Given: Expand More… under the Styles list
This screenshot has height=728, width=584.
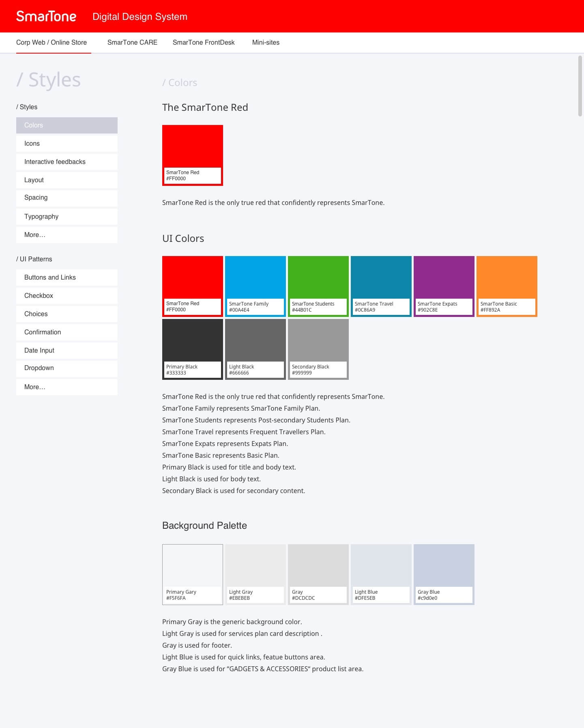Looking at the screenshot, I should (x=67, y=235).
